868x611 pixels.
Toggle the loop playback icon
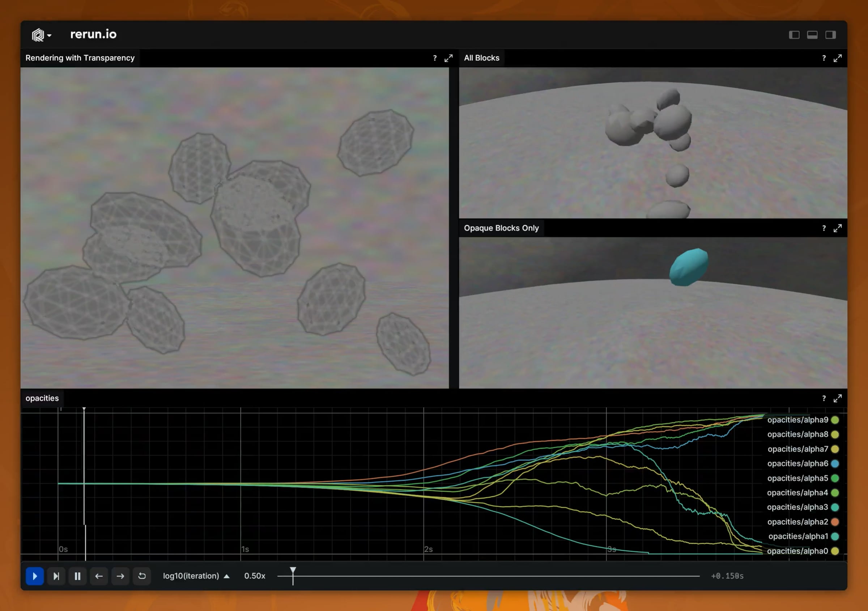click(x=142, y=576)
